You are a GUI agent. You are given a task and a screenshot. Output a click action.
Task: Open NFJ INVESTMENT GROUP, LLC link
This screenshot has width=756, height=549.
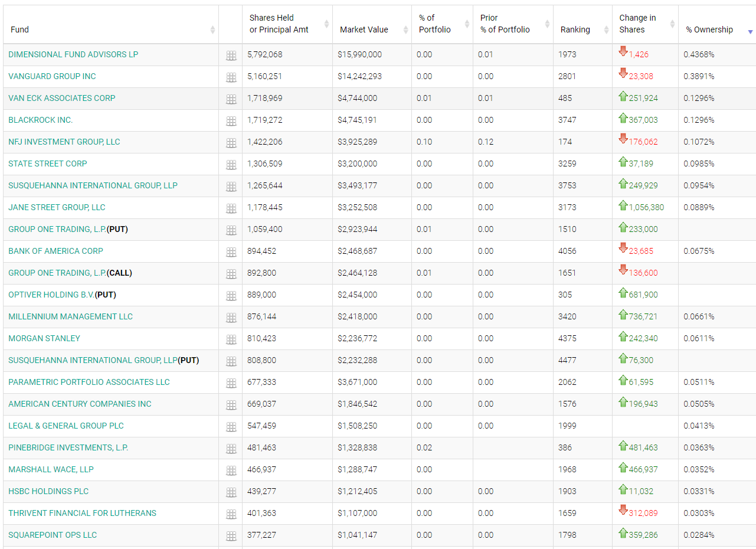click(64, 142)
